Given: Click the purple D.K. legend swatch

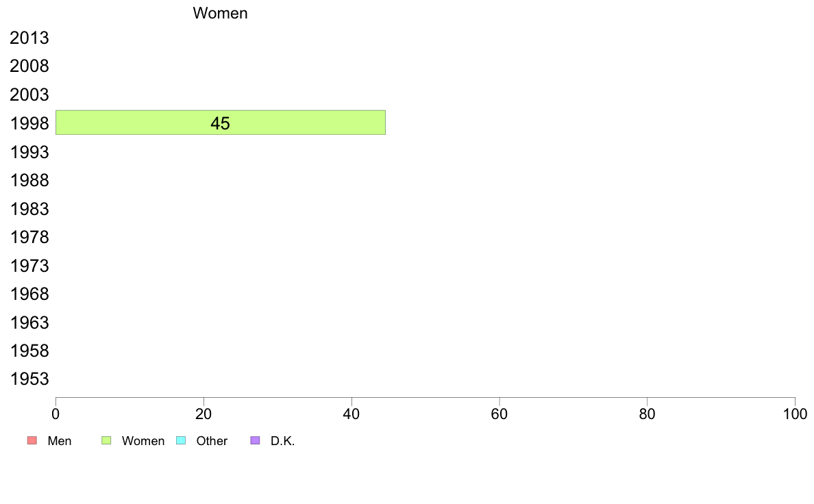Looking at the screenshot, I should (x=255, y=440).
